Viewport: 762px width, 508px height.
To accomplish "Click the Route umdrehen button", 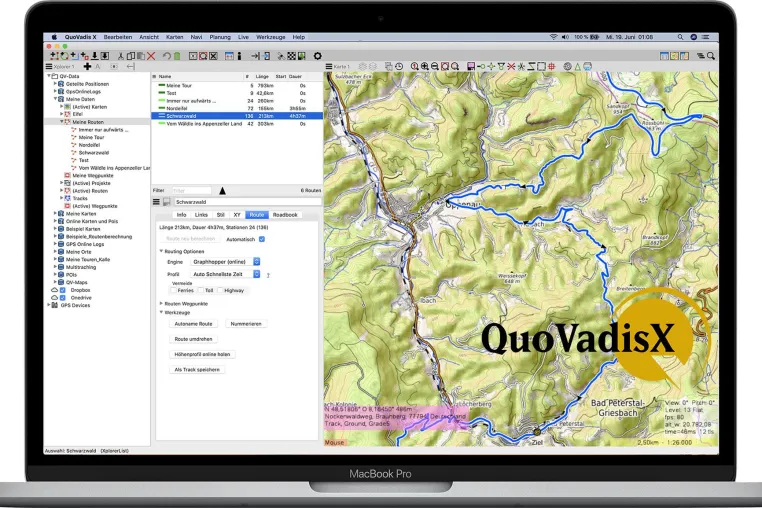I will (193, 339).
